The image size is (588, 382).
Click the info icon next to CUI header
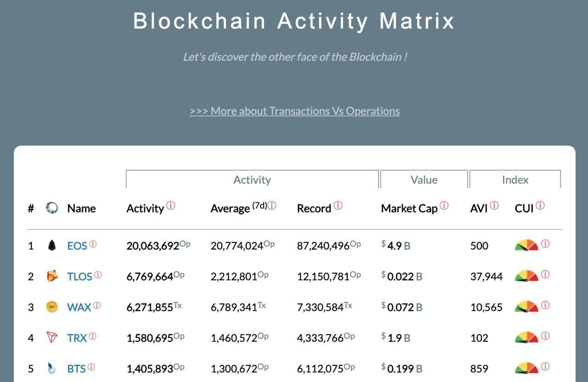540,205
